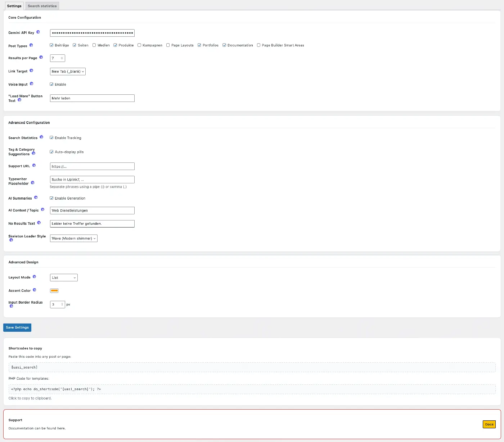Click help icon next to Search Statistics
This screenshot has height=442, width=504.
(x=41, y=137)
